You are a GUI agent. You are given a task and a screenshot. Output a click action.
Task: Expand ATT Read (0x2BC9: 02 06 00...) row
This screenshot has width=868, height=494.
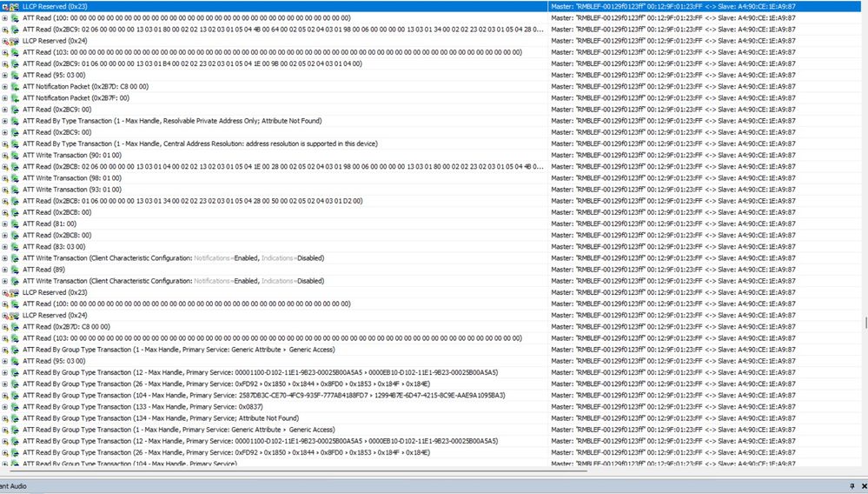click(x=5, y=30)
